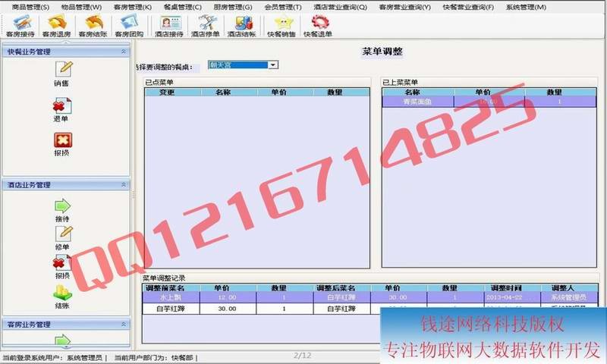
Task: Click the 名称 column header in 已点菜单
Action: tap(229, 92)
